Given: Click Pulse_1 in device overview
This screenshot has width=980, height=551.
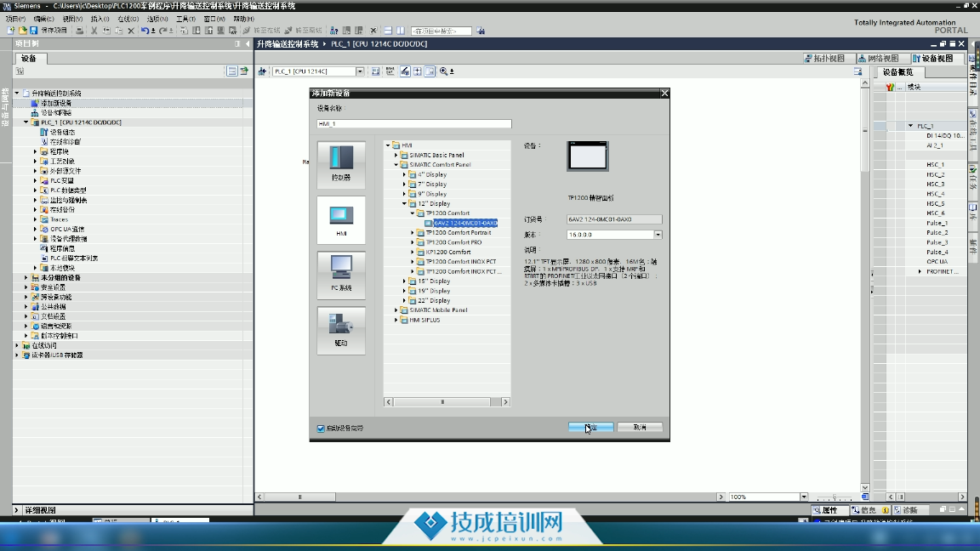Looking at the screenshot, I should (x=937, y=223).
